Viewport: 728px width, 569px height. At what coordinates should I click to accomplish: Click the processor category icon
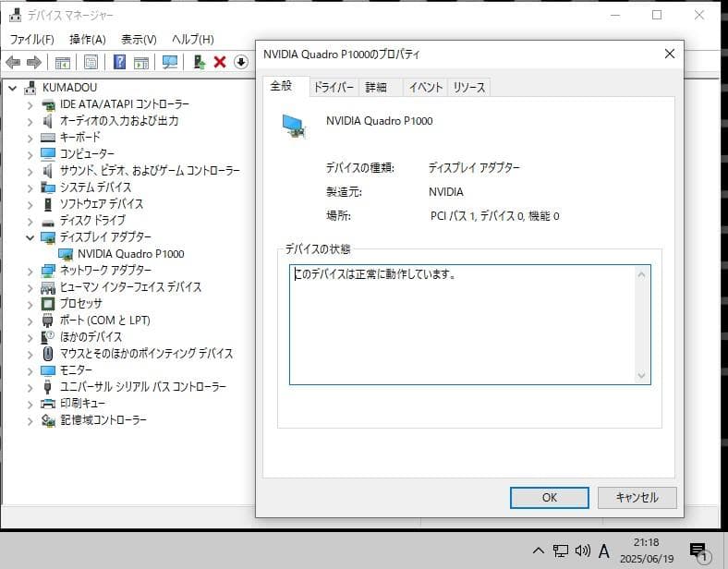point(48,304)
